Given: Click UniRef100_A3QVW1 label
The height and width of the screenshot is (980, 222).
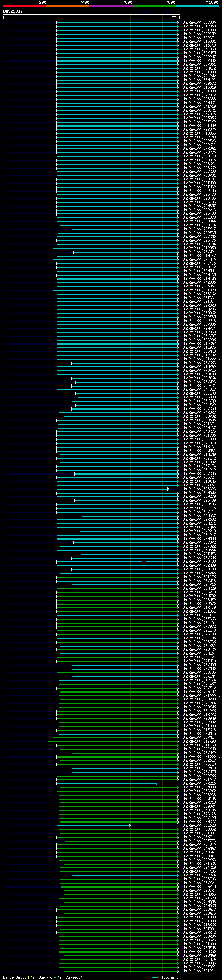Looking at the screenshot, I should click(199, 175).
